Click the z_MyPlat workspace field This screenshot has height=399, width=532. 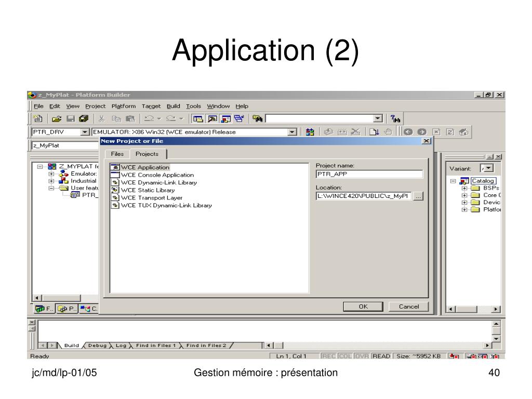click(65, 145)
